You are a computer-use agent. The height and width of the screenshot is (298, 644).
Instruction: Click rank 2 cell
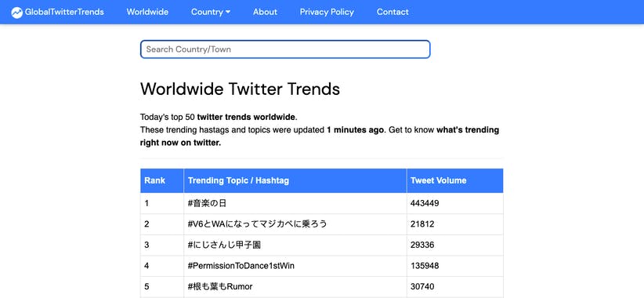[162, 224]
